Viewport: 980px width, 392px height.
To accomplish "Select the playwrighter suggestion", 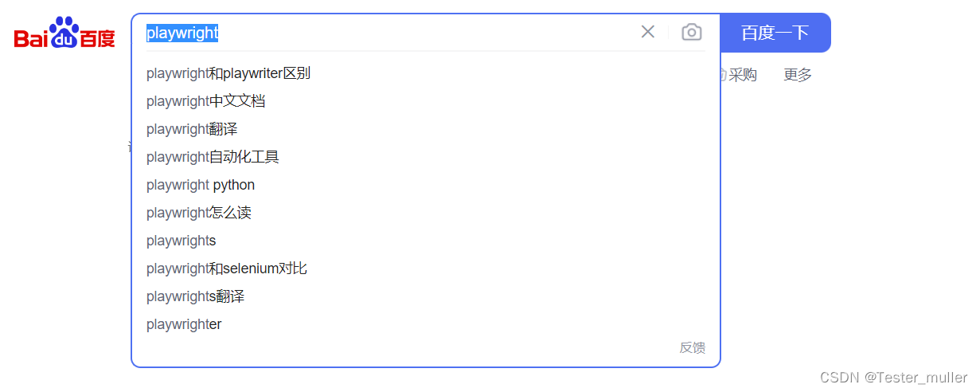I will click(x=184, y=324).
